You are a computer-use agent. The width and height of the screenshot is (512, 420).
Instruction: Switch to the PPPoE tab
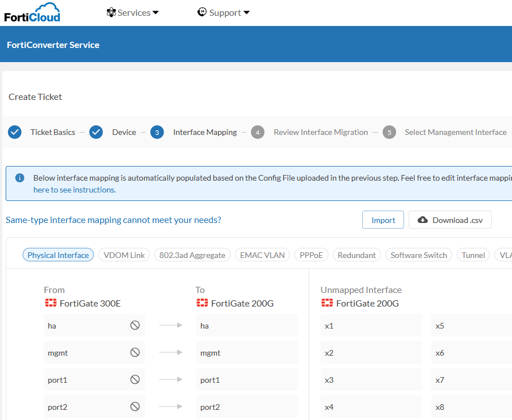pos(311,255)
